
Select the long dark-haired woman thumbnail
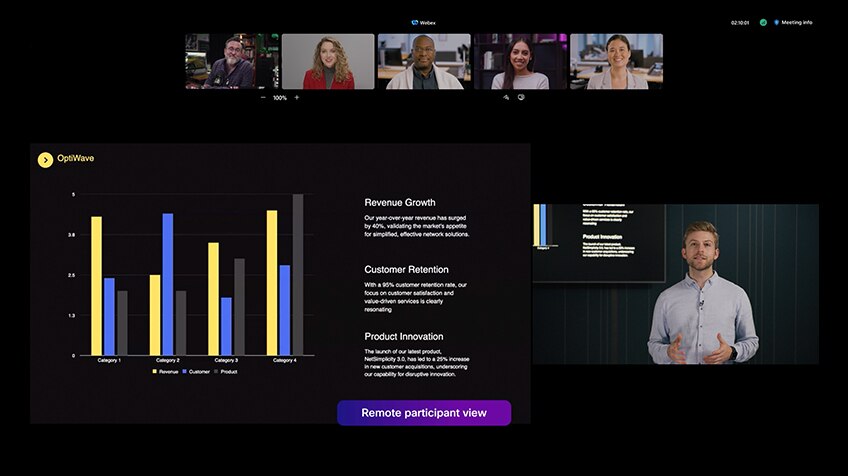tap(520, 62)
